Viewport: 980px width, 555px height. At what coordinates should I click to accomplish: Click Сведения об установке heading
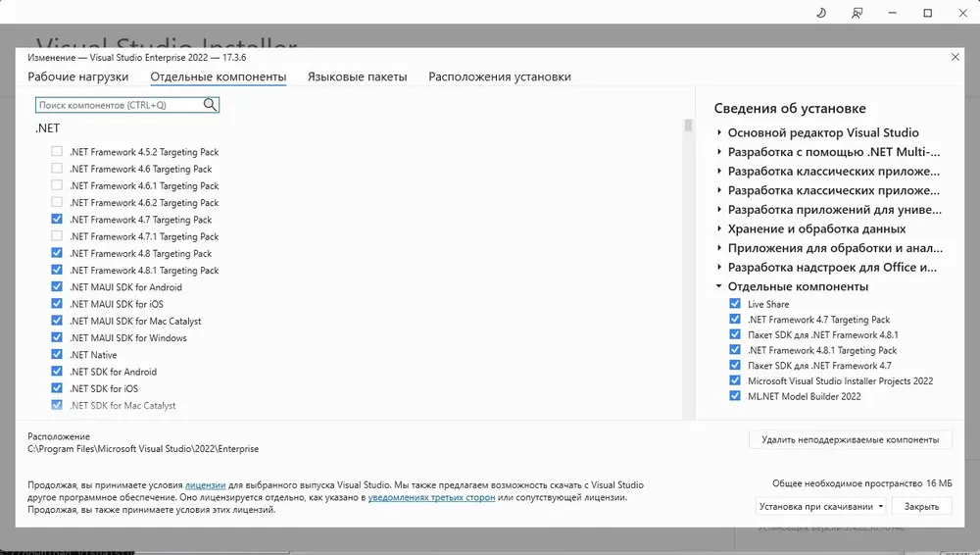tap(789, 108)
